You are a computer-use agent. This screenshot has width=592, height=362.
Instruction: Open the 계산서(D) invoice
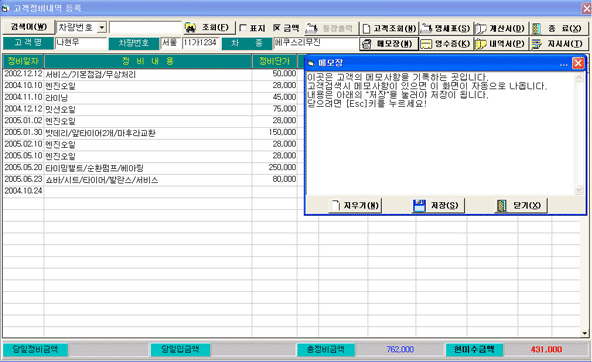coord(500,28)
